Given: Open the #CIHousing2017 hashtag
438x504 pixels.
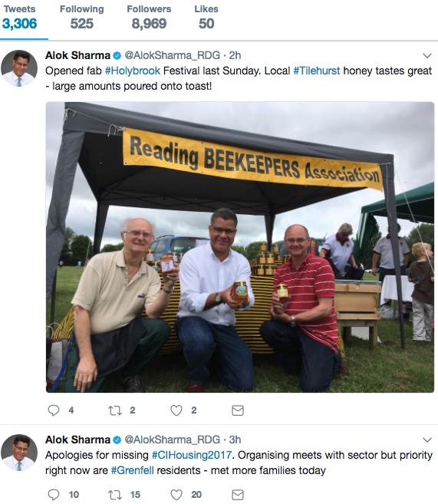Looking at the screenshot, I should click(192, 455).
